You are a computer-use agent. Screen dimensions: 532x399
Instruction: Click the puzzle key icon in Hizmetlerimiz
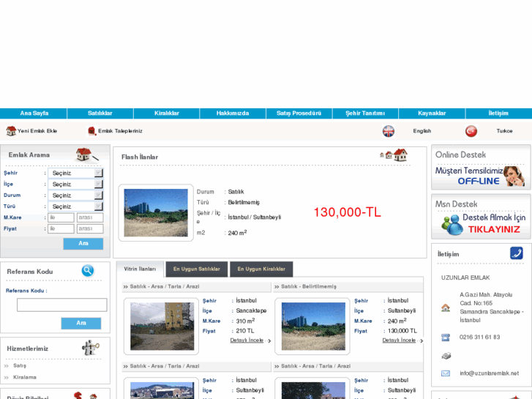pyautogui.click(x=91, y=347)
